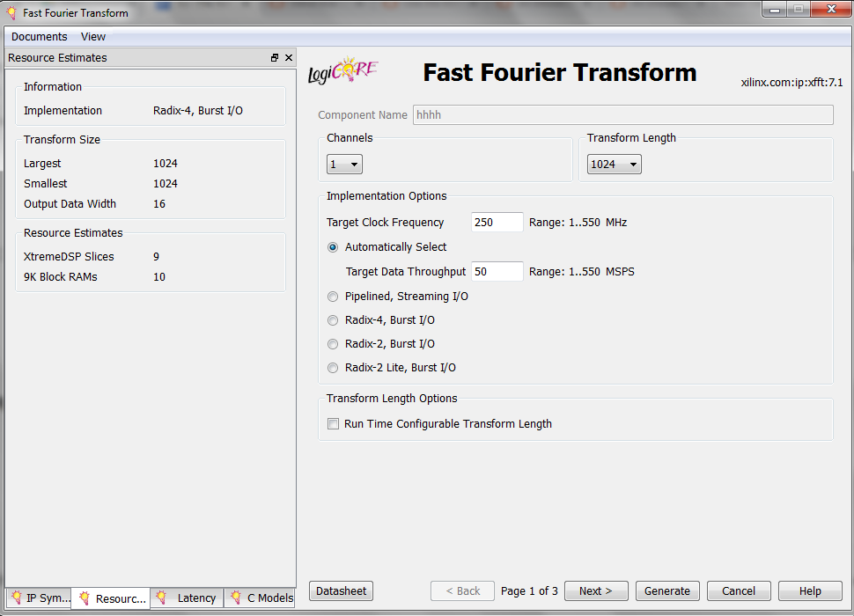Enable Run Time Configurable Transform Length
Viewport: 854px width, 616px height.
tap(333, 424)
